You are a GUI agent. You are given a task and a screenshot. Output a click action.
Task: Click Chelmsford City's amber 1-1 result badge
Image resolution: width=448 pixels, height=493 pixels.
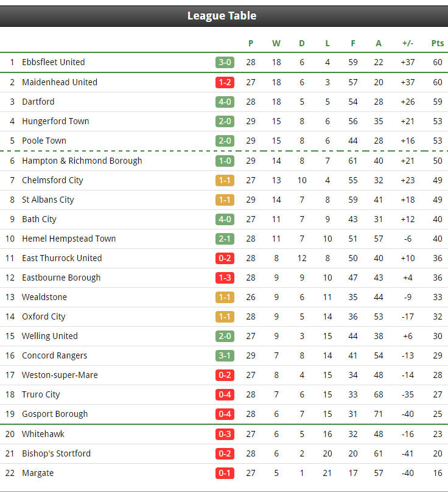pos(225,181)
